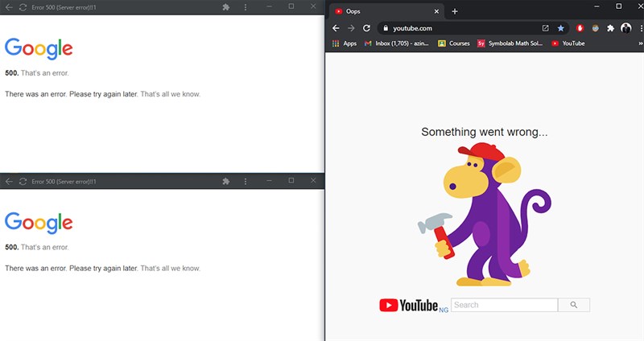Click the open-in-app icon in address bar
Viewport: 644px width, 341px height.
point(546,28)
